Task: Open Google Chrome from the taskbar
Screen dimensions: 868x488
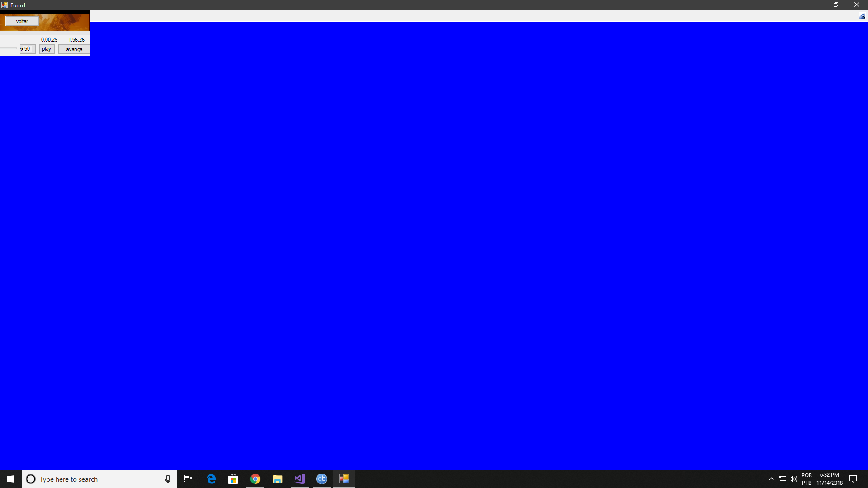Action: (x=255, y=479)
